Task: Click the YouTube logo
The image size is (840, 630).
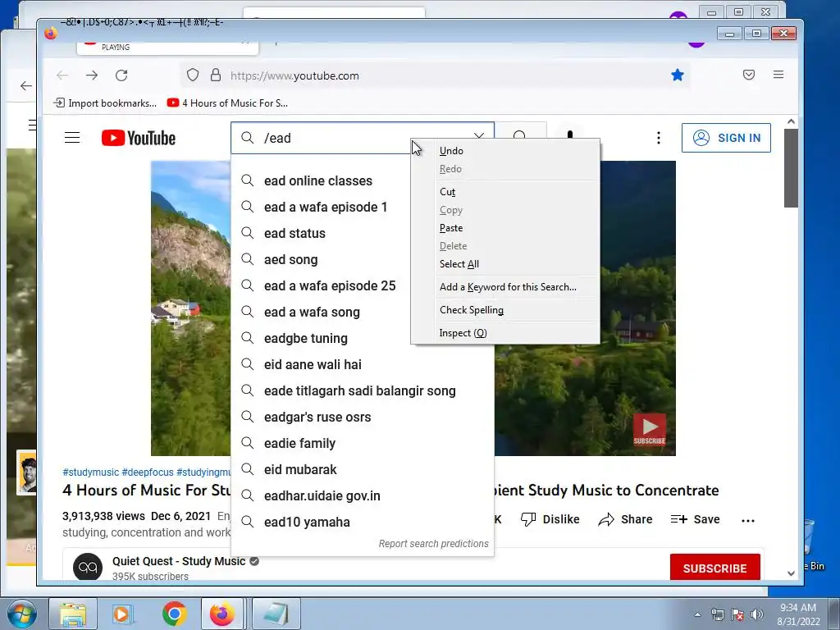Action: tap(139, 138)
